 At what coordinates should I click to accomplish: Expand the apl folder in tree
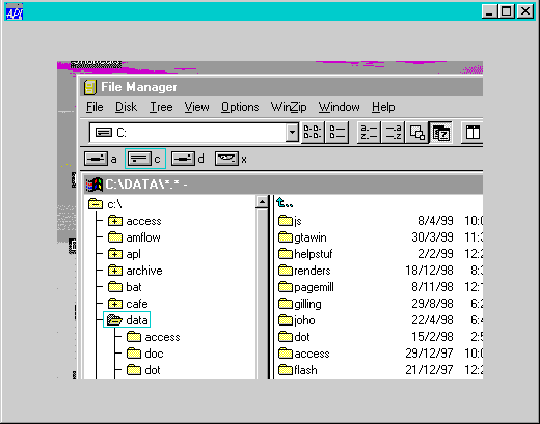click(115, 254)
